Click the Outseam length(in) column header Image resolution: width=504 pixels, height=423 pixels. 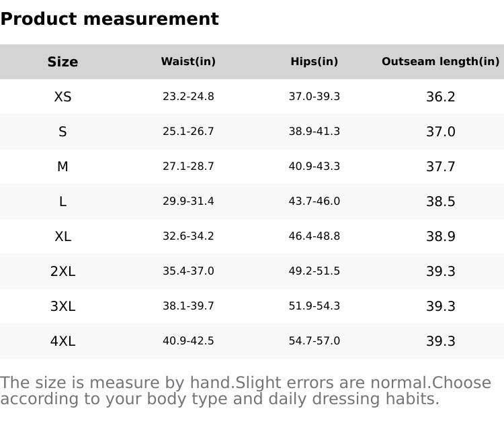[440, 62]
